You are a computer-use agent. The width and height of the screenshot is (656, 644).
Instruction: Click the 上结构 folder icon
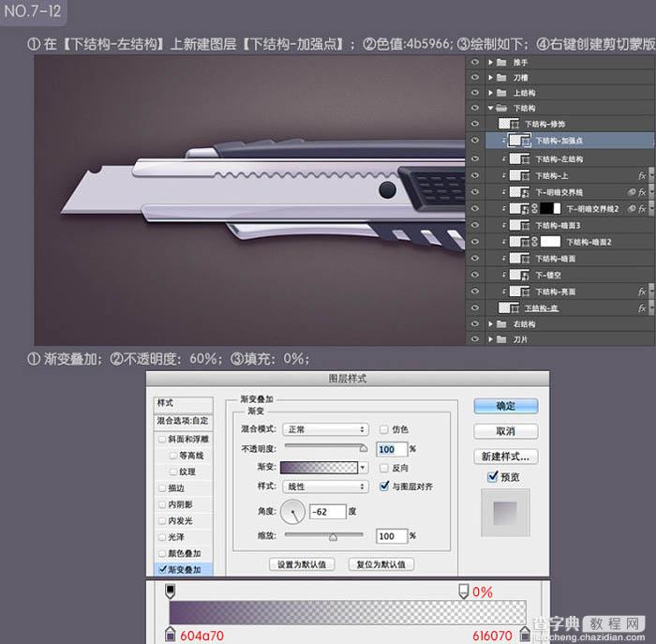coord(501,93)
